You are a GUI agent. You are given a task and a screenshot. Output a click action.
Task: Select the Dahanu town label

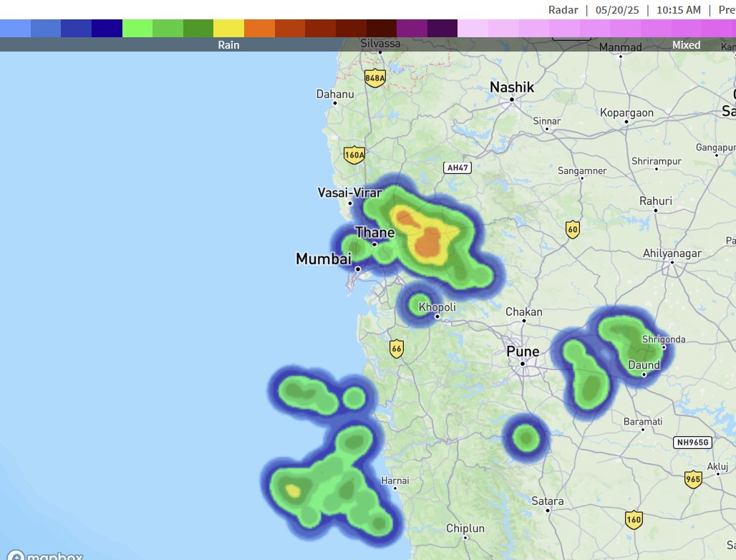[334, 94]
